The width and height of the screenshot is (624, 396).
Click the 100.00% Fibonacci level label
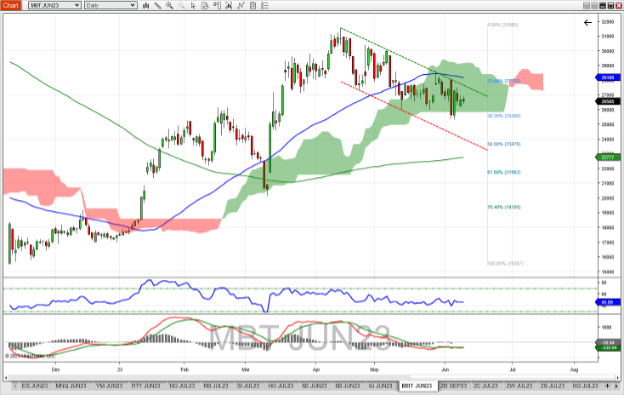click(505, 263)
